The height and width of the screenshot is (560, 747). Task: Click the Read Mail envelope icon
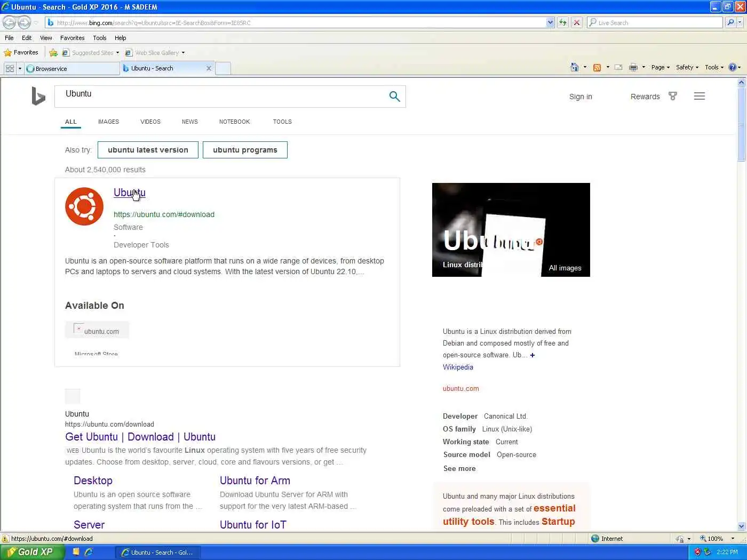[x=618, y=67]
